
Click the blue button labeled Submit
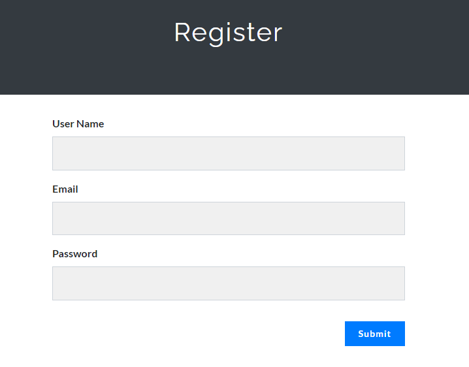(375, 333)
